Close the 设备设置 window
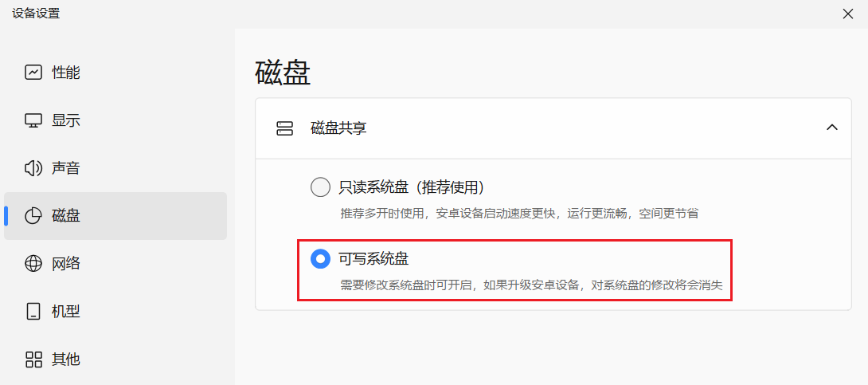Screen dimensions: 868x385 click(847, 14)
